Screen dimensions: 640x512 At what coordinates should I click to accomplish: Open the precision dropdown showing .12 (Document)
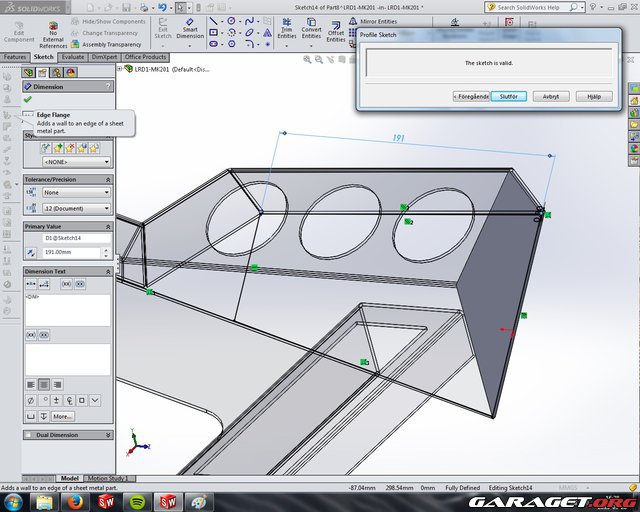pyautogui.click(x=76, y=208)
